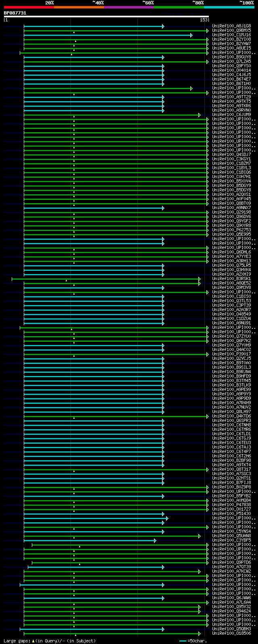Select UniRef100_C4J6J5 label
Viewport: 258px width, 644px height.
pos(231,75)
